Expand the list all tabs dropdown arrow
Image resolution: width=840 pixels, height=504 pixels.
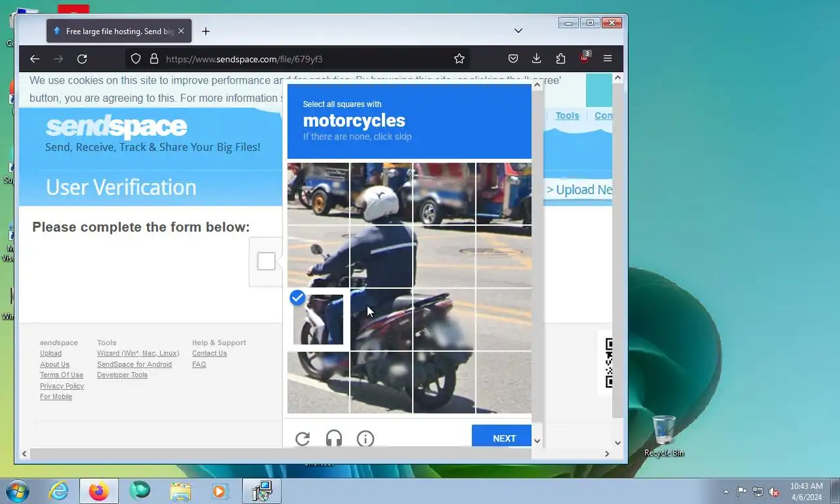tap(518, 31)
